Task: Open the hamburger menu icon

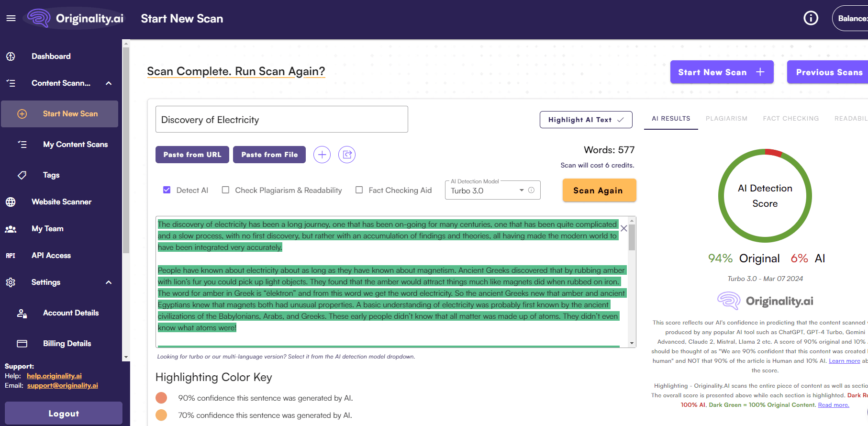Action: point(11,18)
